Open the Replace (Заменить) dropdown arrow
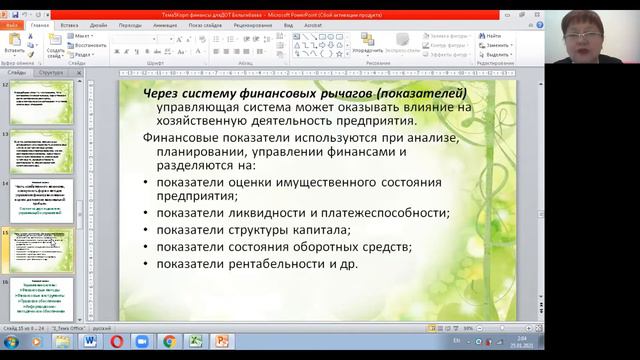 pyautogui.click(x=511, y=45)
